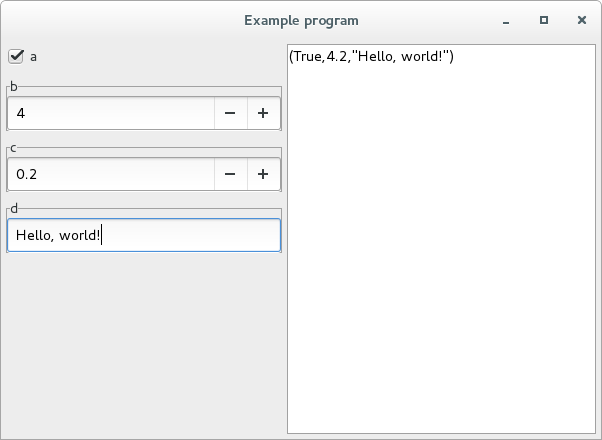Click the word True in output text
The height and width of the screenshot is (440, 602).
(309, 56)
